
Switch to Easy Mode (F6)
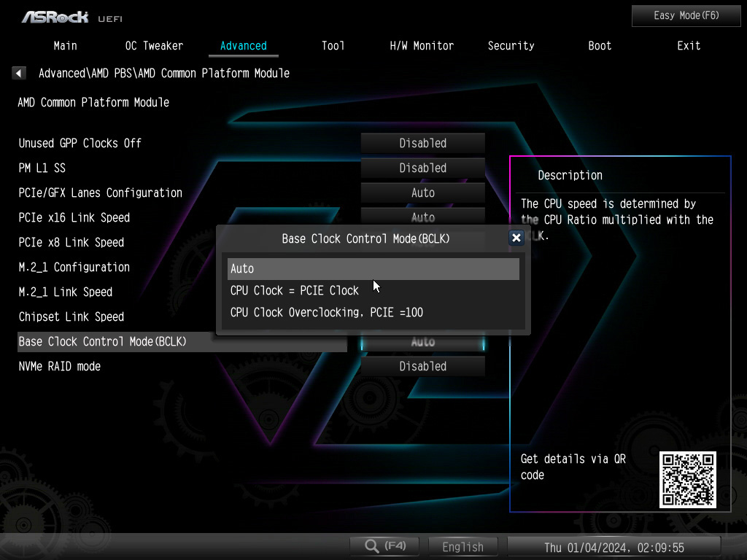coord(686,16)
